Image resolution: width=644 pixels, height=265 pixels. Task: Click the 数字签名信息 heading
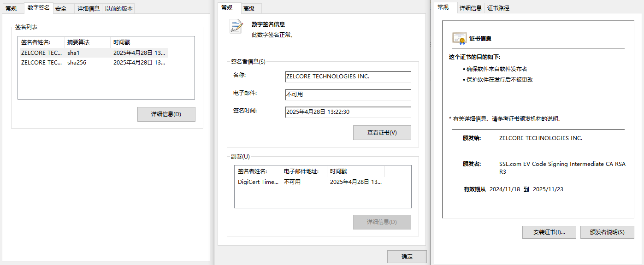click(x=268, y=24)
